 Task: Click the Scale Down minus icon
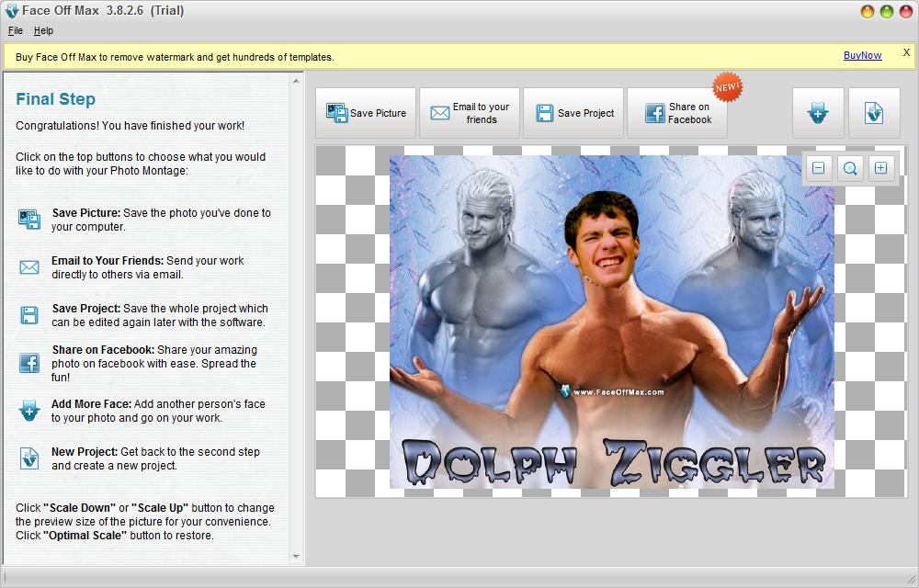pyautogui.click(x=819, y=168)
